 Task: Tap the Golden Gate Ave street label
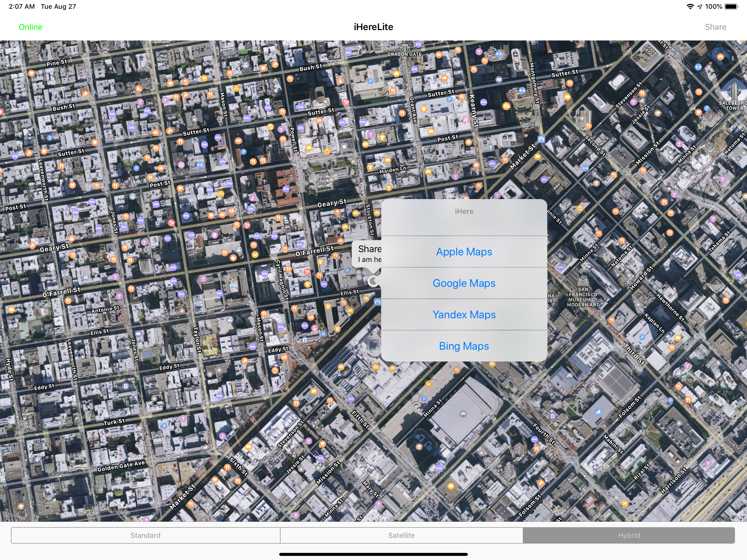coord(121,466)
